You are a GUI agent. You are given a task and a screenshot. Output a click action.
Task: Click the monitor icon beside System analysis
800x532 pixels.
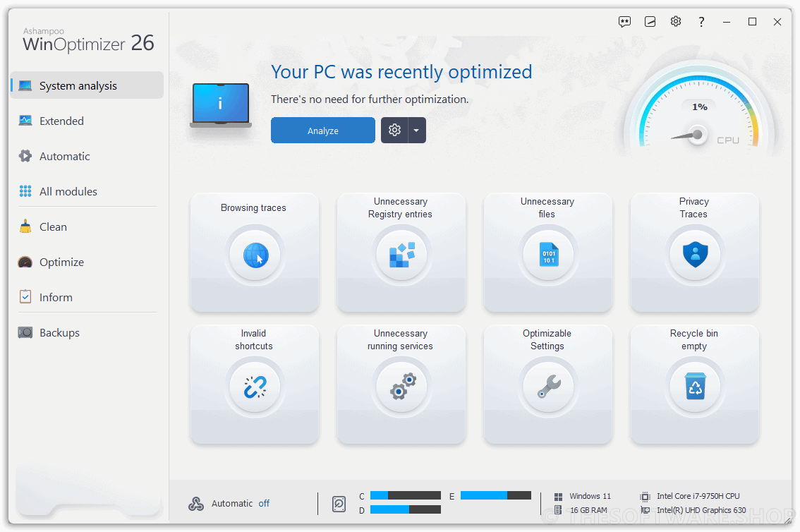pos(25,85)
